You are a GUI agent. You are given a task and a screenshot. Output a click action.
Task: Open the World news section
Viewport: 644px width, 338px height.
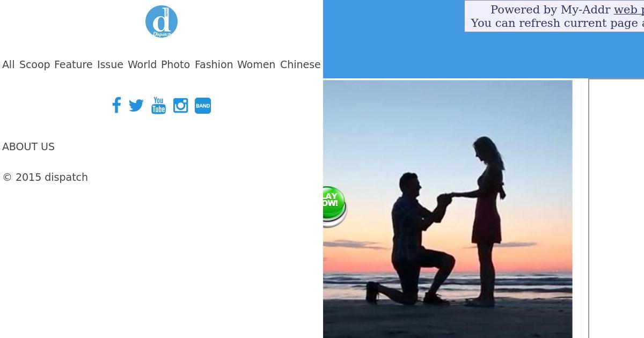click(x=142, y=64)
